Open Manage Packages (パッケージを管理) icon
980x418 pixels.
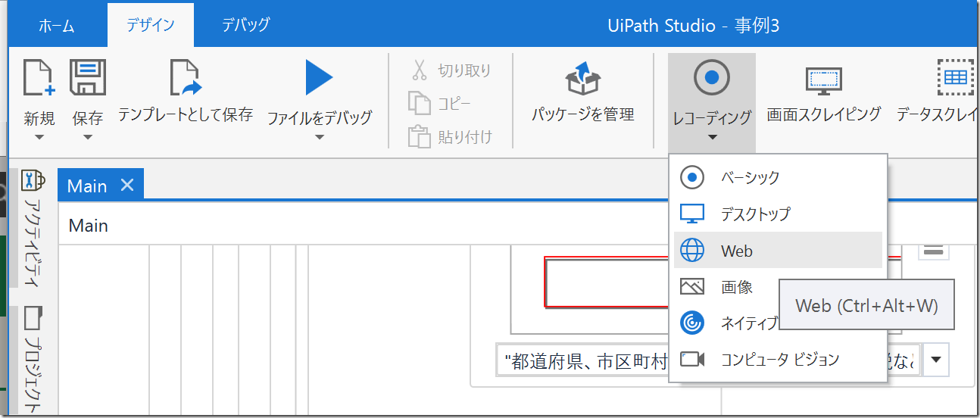[582, 80]
